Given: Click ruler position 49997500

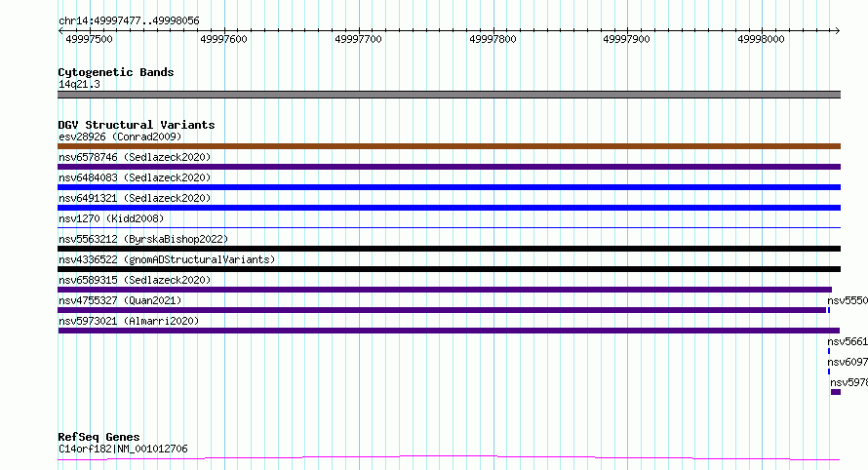Looking at the screenshot, I should click(x=89, y=39).
